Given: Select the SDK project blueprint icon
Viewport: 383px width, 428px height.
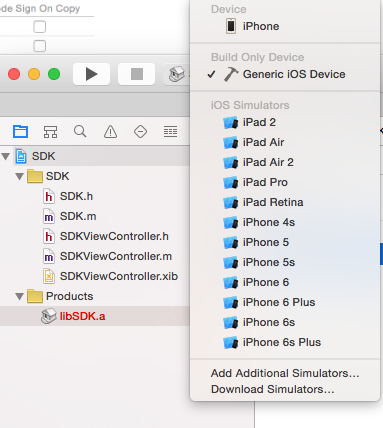Looking at the screenshot, I should click(21, 156).
